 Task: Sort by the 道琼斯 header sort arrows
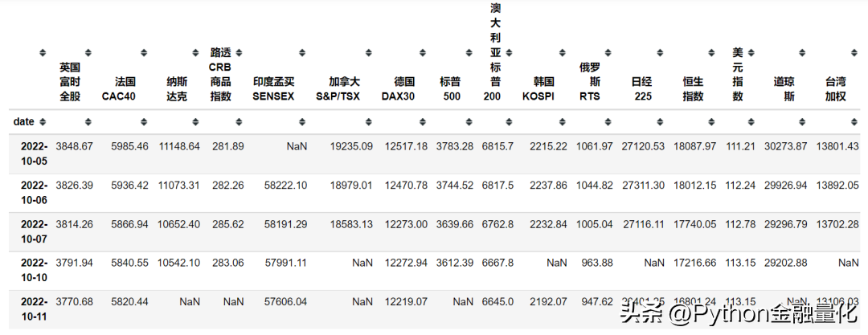801,53
